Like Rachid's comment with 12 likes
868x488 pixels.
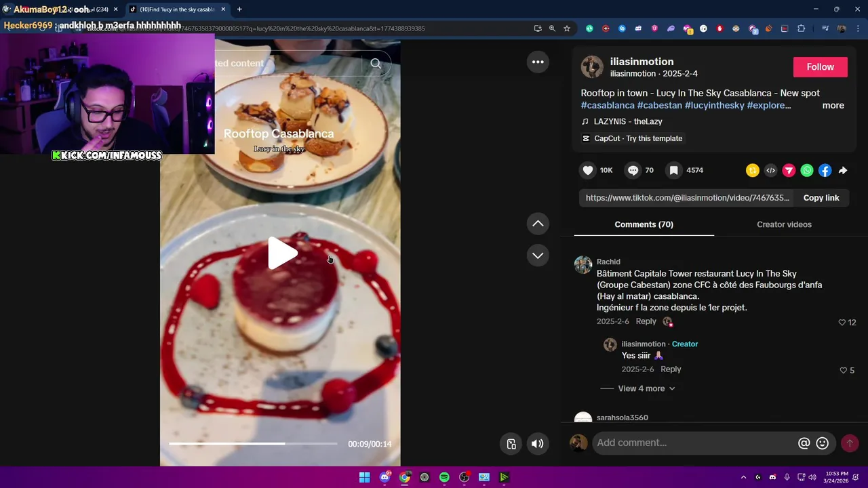[842, 323]
